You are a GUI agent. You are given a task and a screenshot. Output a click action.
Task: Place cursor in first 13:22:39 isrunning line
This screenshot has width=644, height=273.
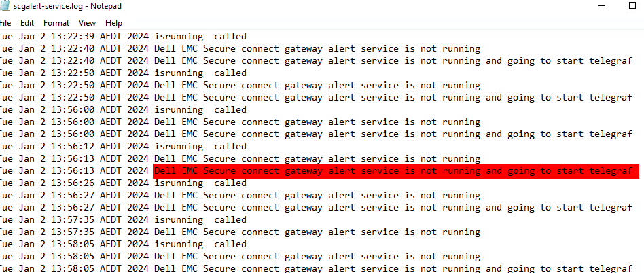click(123, 37)
